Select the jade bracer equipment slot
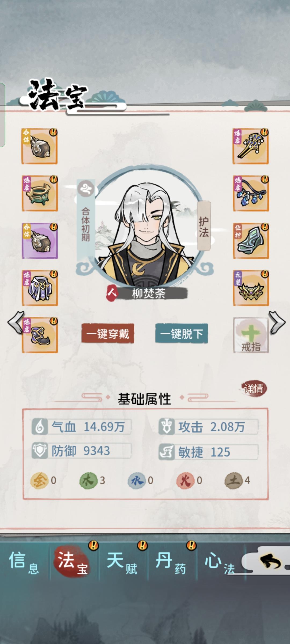Image resolution: width=290 pixels, height=644 pixels. click(251, 241)
